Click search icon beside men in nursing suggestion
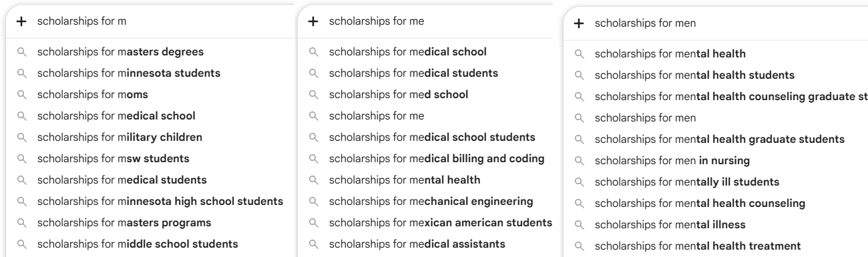Viewport: 868px width, 257px height. point(579,161)
